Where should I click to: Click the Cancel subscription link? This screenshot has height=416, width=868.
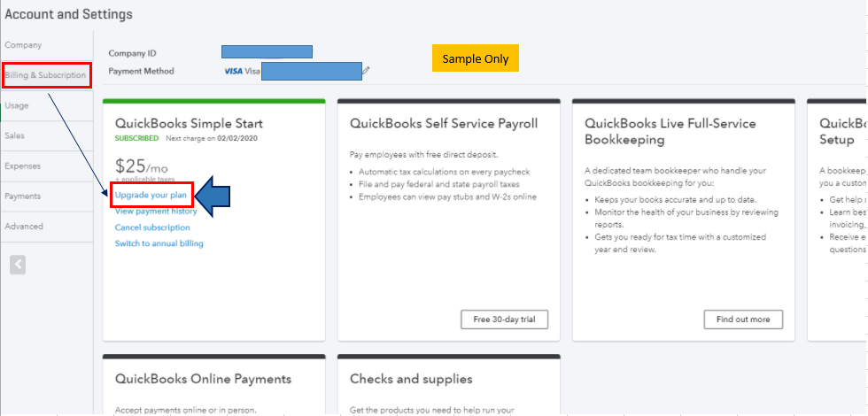click(152, 227)
